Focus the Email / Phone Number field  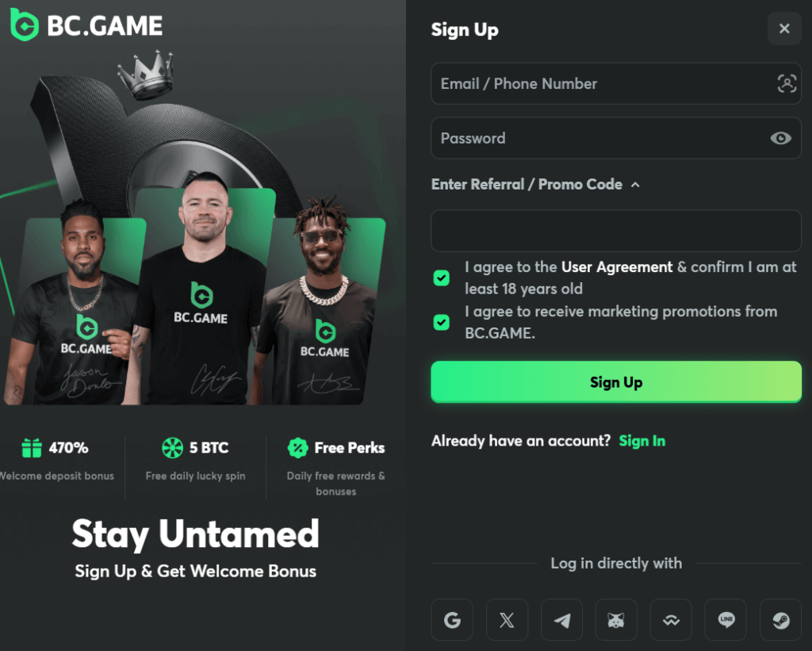[x=616, y=84]
